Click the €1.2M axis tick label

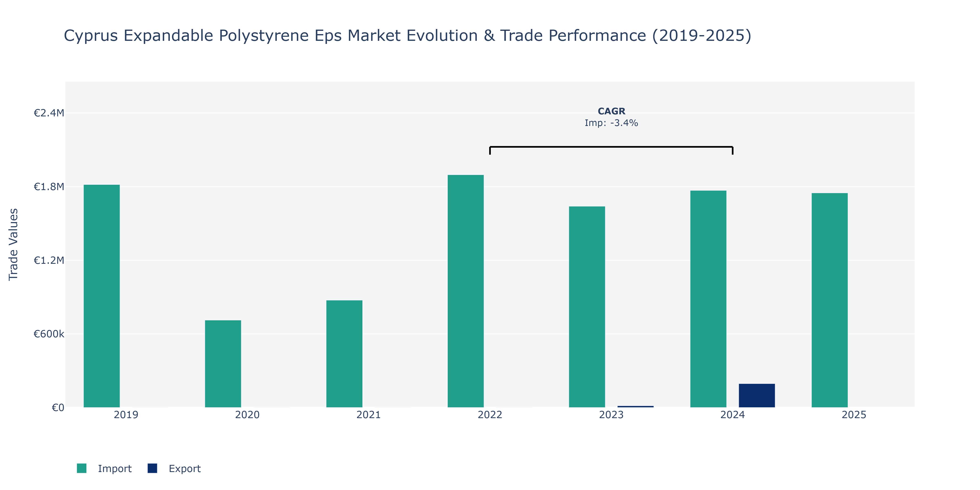[x=49, y=260]
